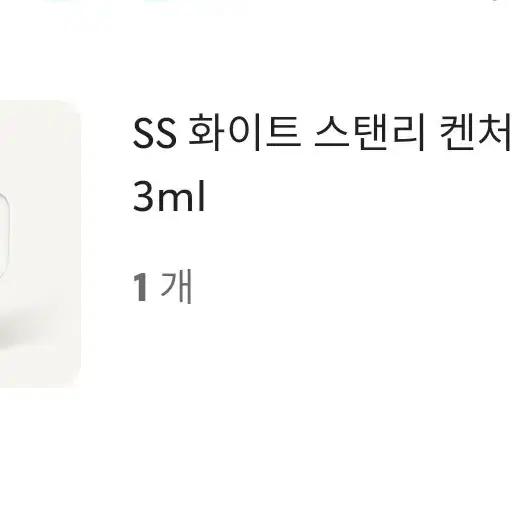
Task: Click the 리 character in 스탠리
Action: (x=409, y=132)
